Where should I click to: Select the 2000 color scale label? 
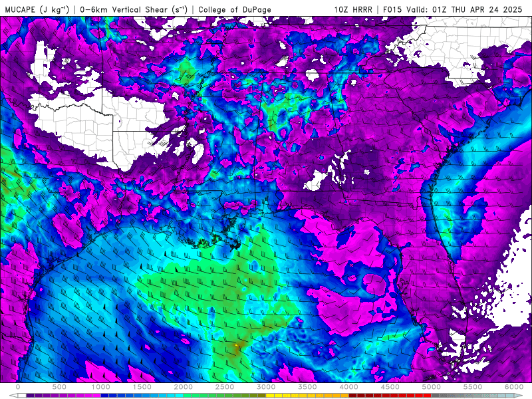[x=184, y=387]
